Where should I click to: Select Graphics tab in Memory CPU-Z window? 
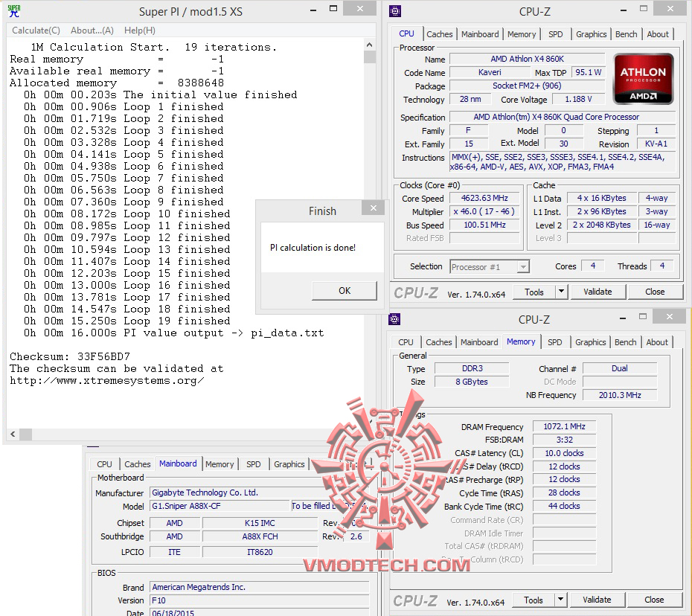pyautogui.click(x=590, y=342)
